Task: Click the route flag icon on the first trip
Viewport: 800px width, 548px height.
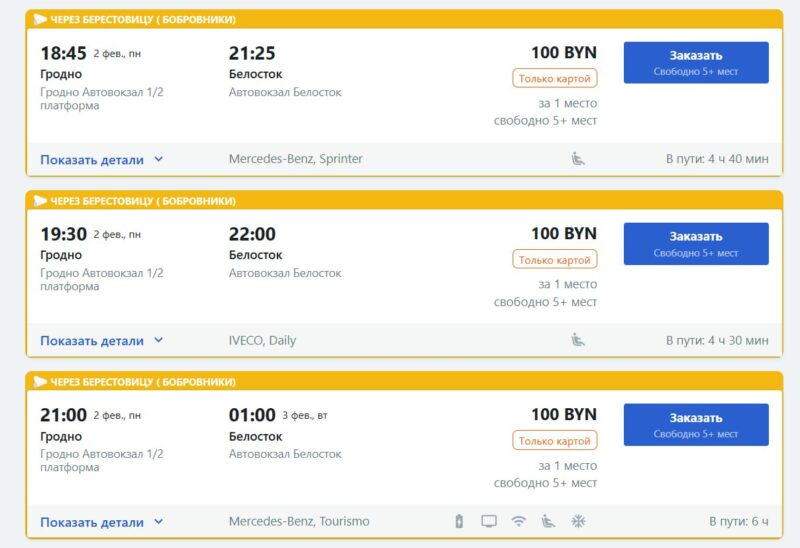Action: pos(40,20)
